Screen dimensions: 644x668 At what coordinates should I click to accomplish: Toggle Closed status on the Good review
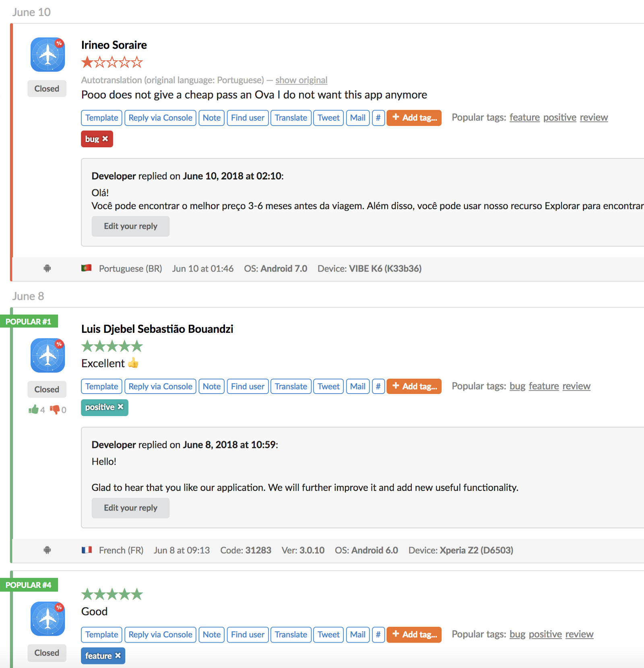pos(47,653)
